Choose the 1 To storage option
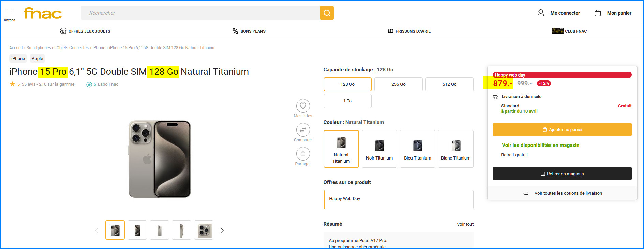 click(x=347, y=101)
